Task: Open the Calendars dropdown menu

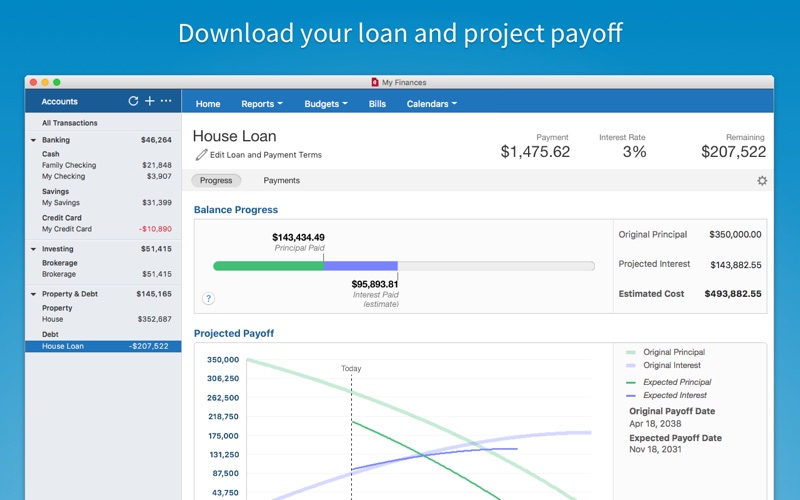Action: [x=432, y=104]
